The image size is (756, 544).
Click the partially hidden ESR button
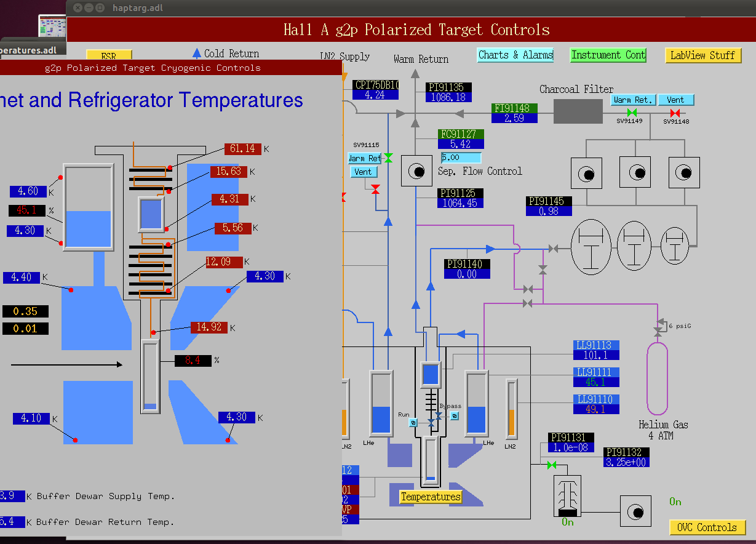109,55
